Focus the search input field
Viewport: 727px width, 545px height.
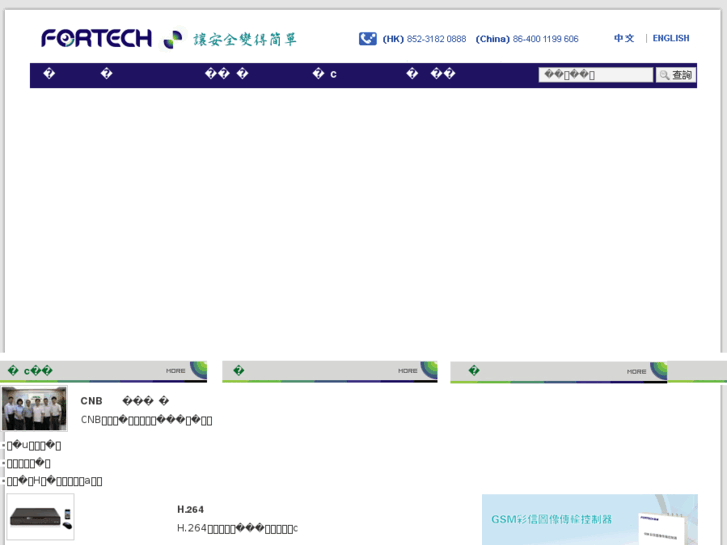pyautogui.click(x=596, y=75)
